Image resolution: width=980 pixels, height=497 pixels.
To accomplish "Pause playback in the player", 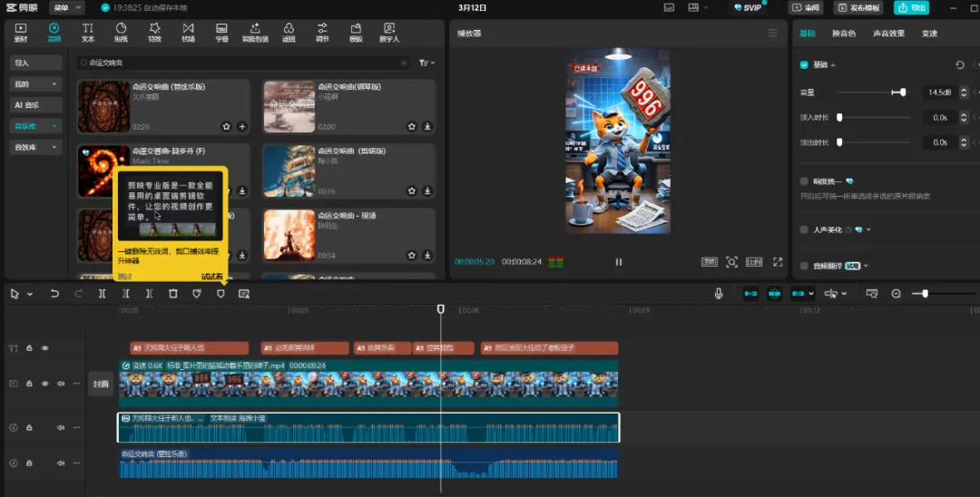I will click(x=619, y=262).
